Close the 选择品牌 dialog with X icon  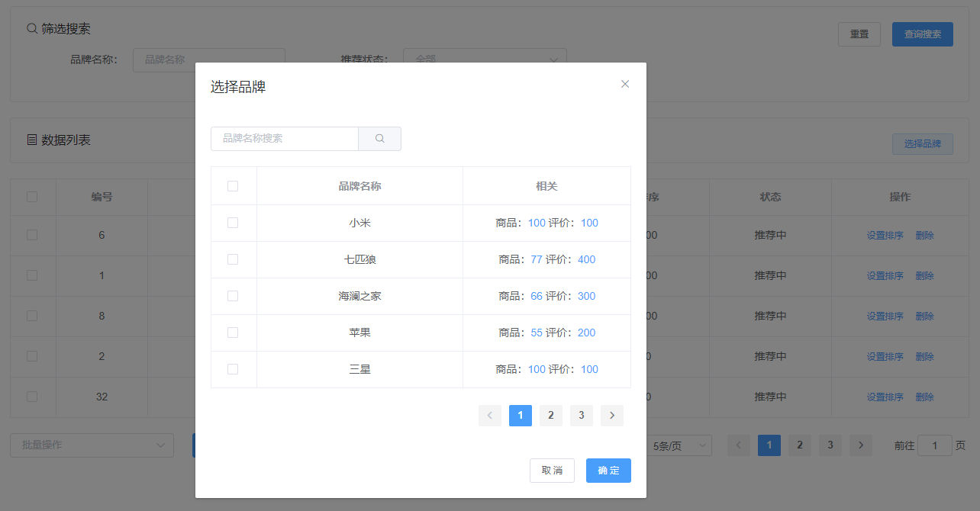625,84
